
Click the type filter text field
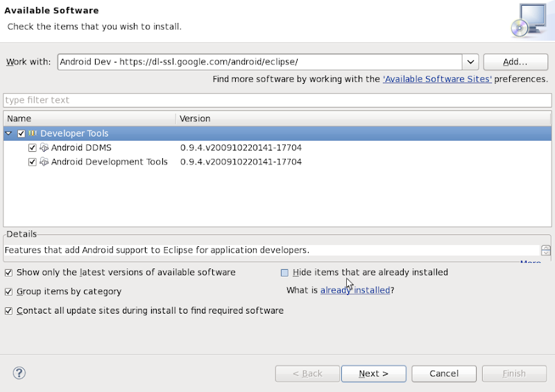[x=277, y=100]
